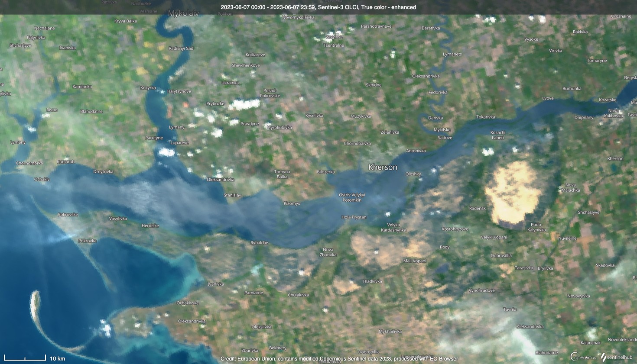Click the Nova Kakhovka town label

(613, 113)
